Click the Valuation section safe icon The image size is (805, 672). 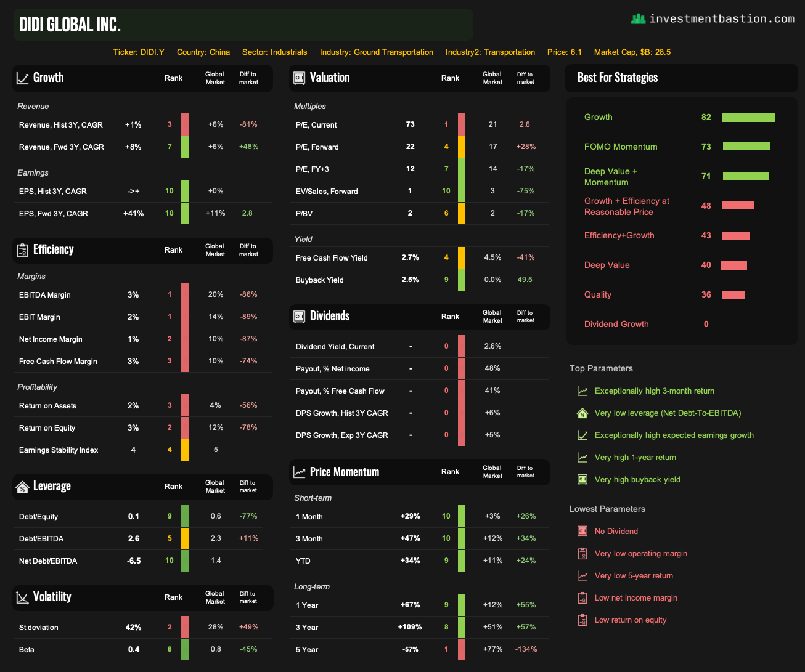tap(299, 78)
